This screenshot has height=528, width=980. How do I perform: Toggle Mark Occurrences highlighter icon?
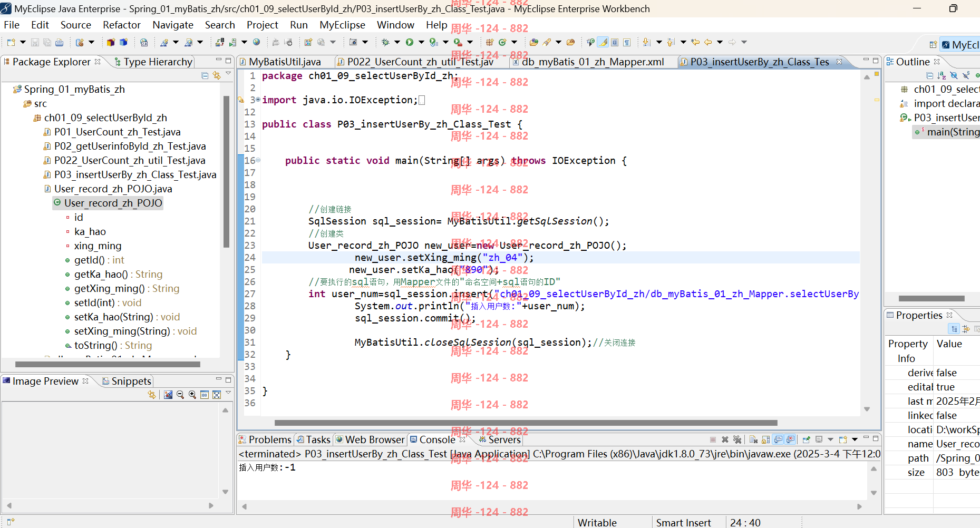pyautogui.click(x=603, y=42)
